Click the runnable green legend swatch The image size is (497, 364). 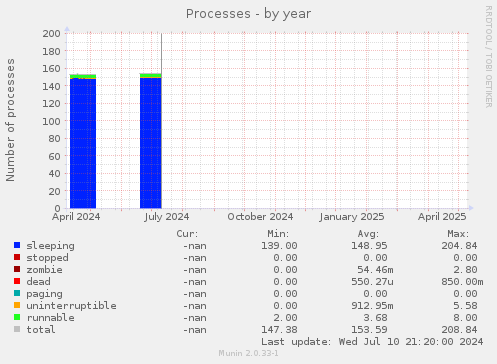point(17,317)
